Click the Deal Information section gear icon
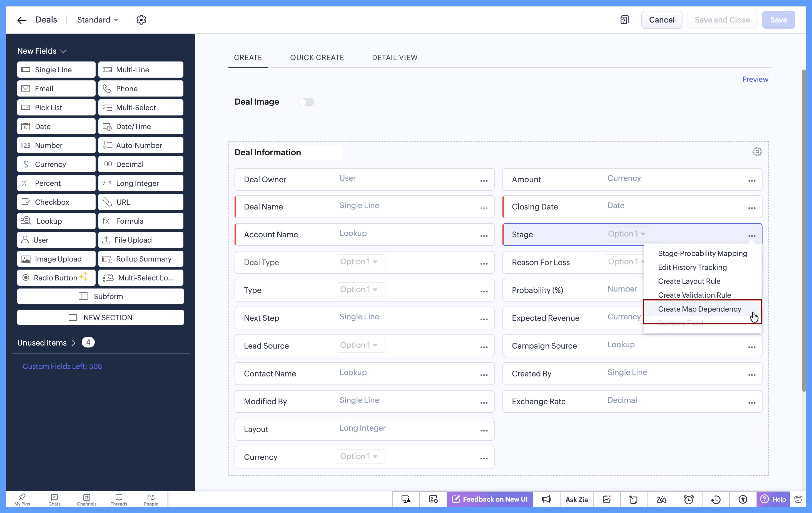 click(757, 152)
